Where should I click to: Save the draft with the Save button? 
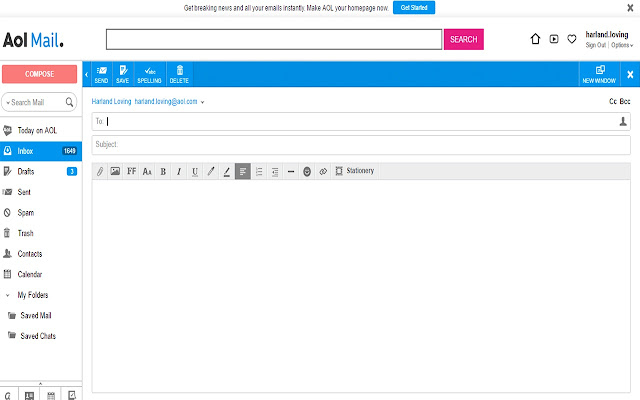[122, 75]
